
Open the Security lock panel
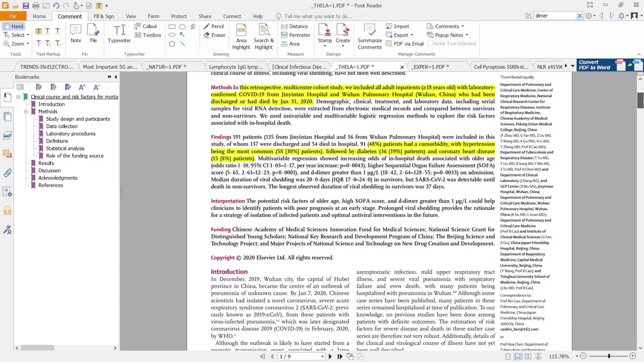pos(7,211)
